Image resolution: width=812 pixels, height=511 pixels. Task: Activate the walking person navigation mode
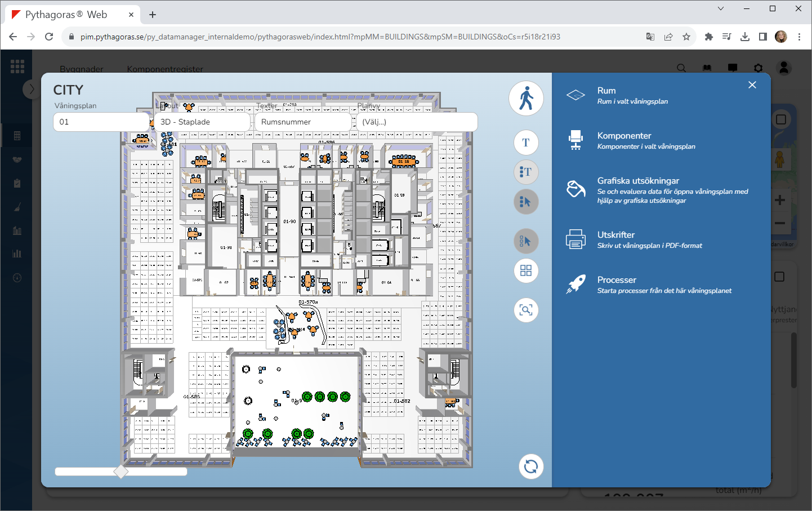(526, 98)
